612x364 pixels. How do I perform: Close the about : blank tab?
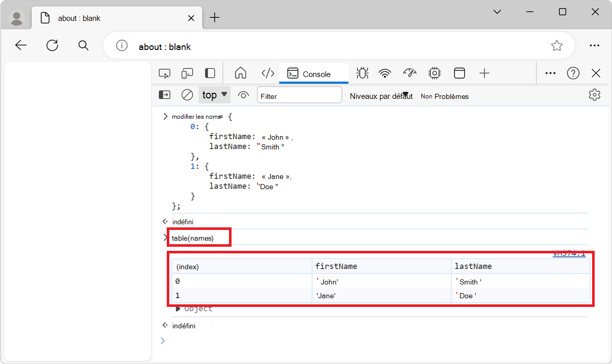coord(191,18)
